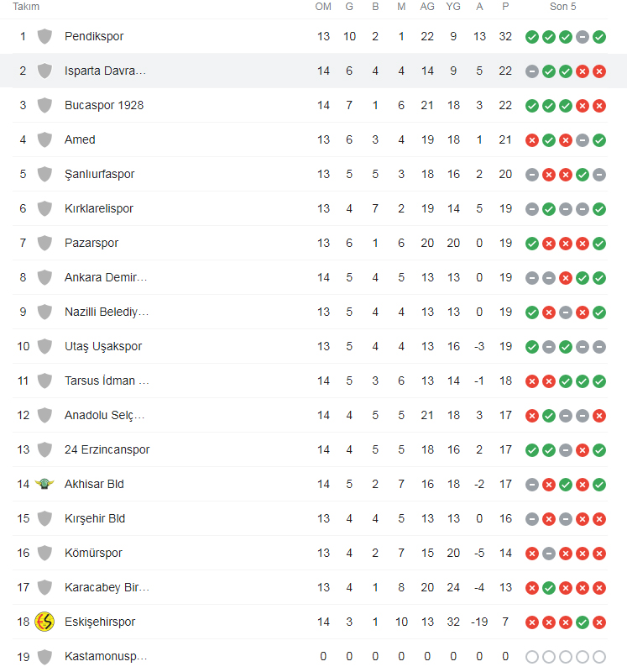Image resolution: width=627 pixels, height=672 pixels.
Task: Click Pendikspor's gray shield icon
Action: click(x=44, y=36)
